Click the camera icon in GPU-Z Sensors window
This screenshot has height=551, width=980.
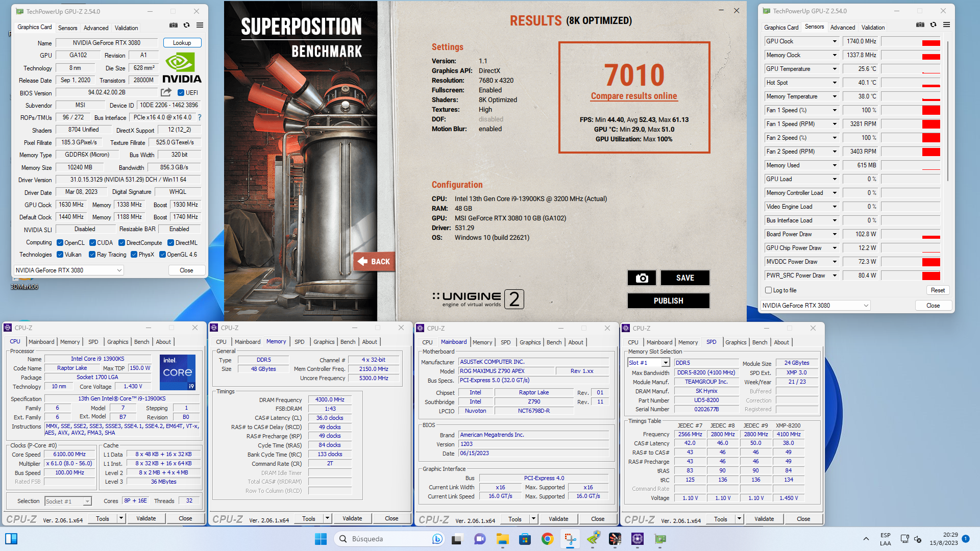pos(920,24)
